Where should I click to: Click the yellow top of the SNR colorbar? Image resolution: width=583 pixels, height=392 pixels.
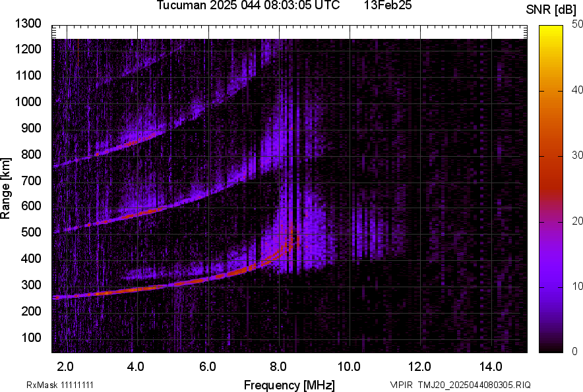[x=551, y=30]
